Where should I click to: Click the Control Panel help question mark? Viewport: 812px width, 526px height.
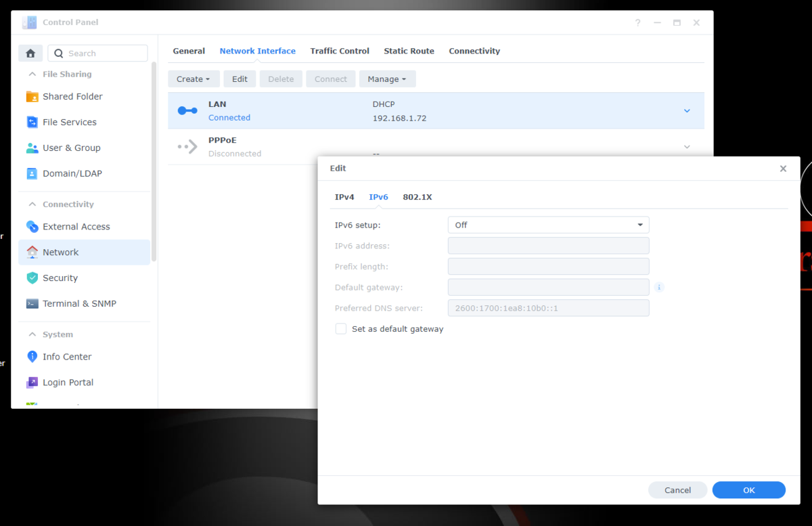point(637,22)
